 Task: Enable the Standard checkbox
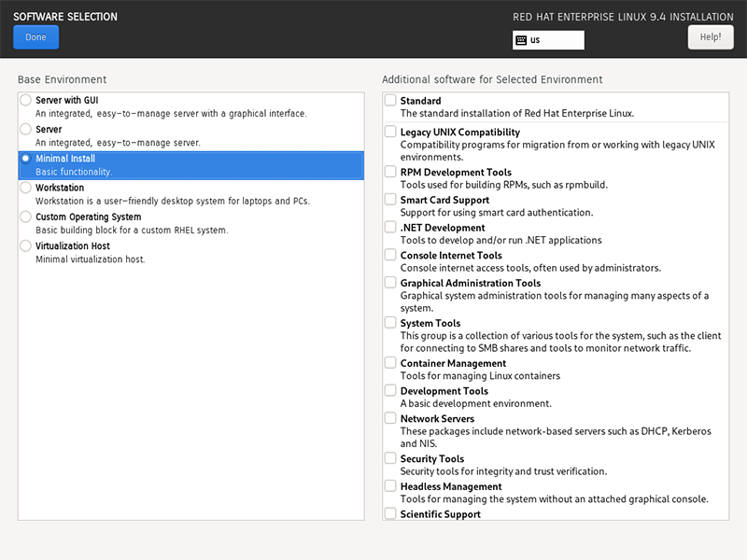[390, 100]
